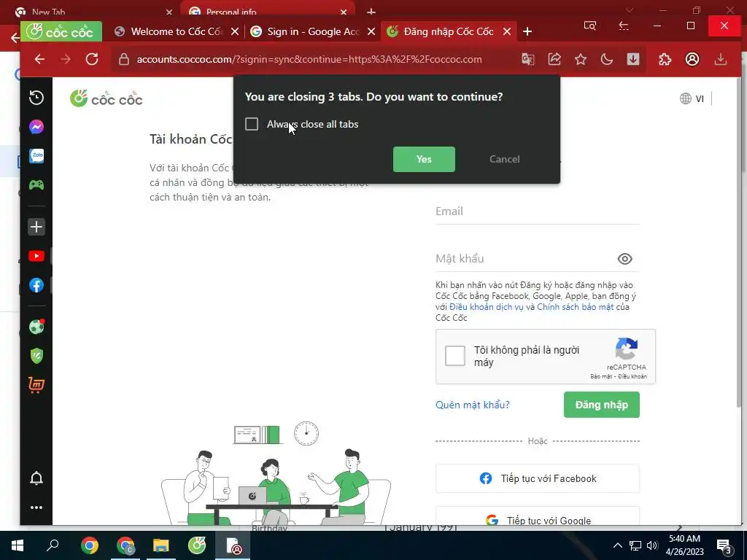Toggle password visibility eye icon
The image size is (747, 560).
(624, 259)
